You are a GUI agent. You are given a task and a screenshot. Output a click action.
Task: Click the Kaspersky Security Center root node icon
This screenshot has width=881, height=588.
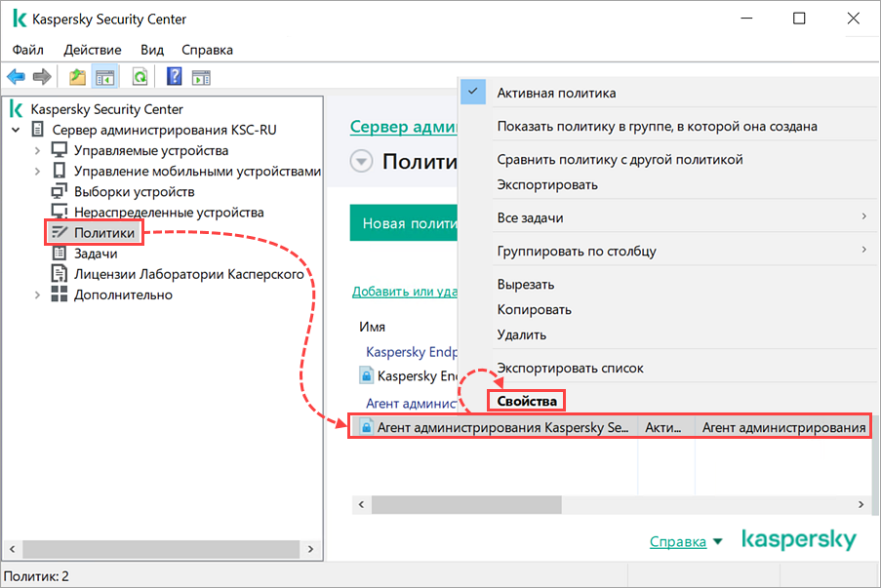pos(17,109)
